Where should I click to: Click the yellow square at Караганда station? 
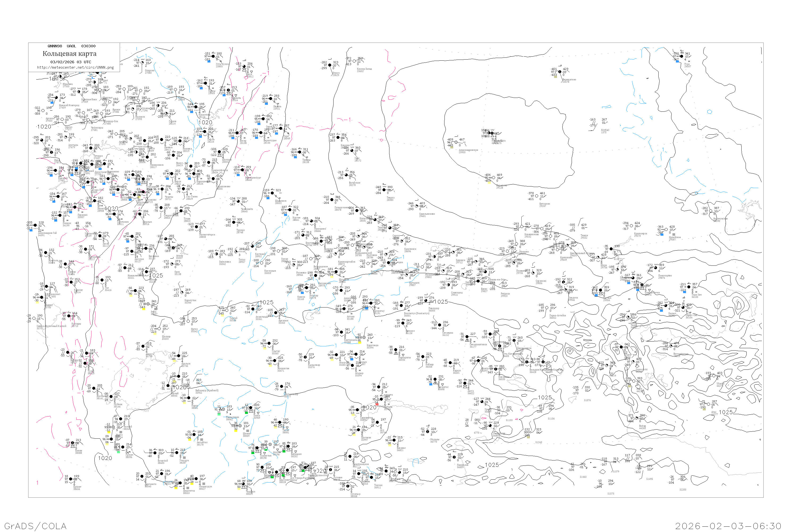coord(360,343)
